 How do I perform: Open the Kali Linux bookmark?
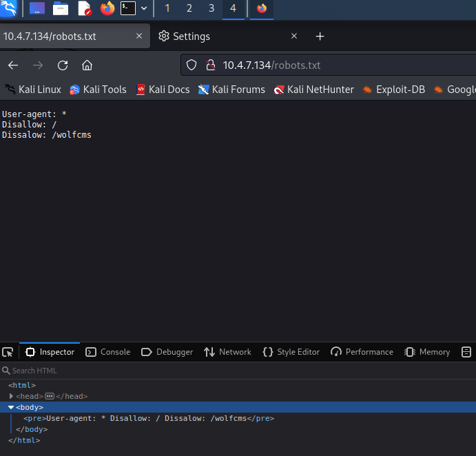33,90
